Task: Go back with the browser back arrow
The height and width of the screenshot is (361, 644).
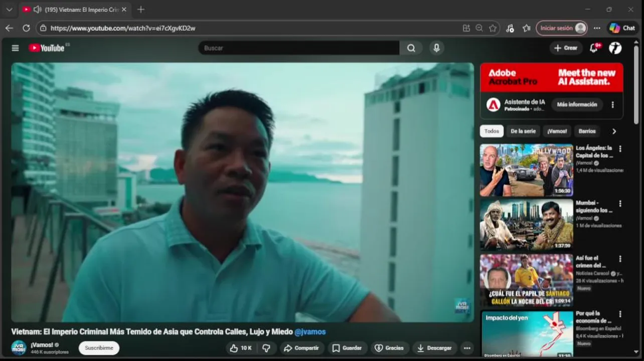Action: [x=9, y=28]
